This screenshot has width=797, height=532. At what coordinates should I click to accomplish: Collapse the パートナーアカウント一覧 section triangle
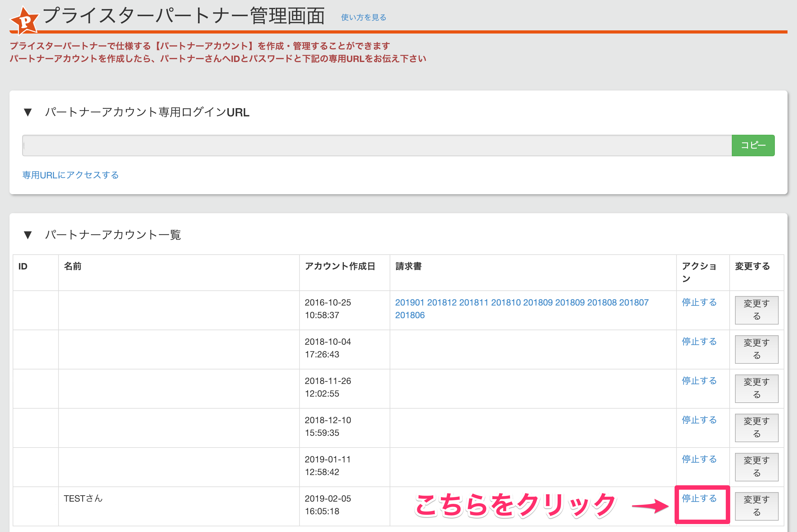point(28,235)
